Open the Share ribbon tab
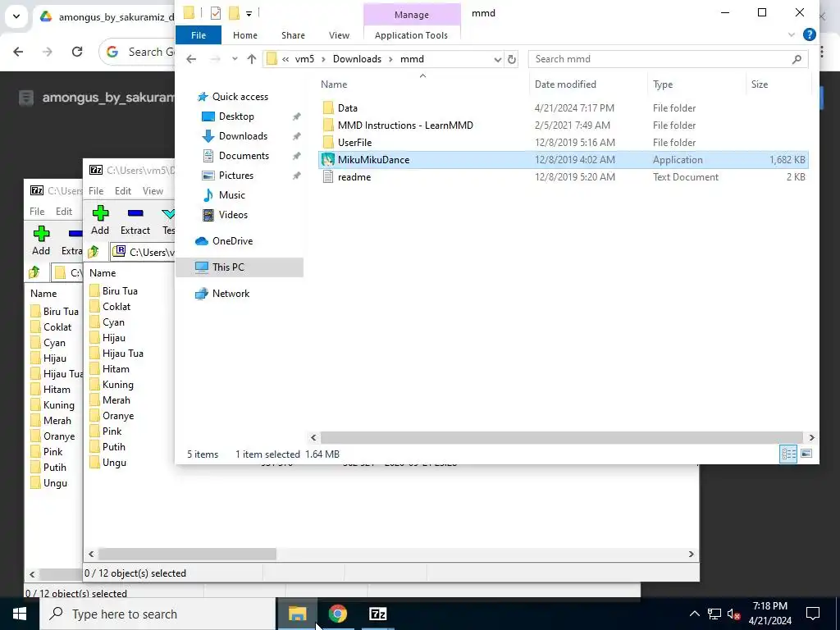Screen dimensions: 840x630 293,35
